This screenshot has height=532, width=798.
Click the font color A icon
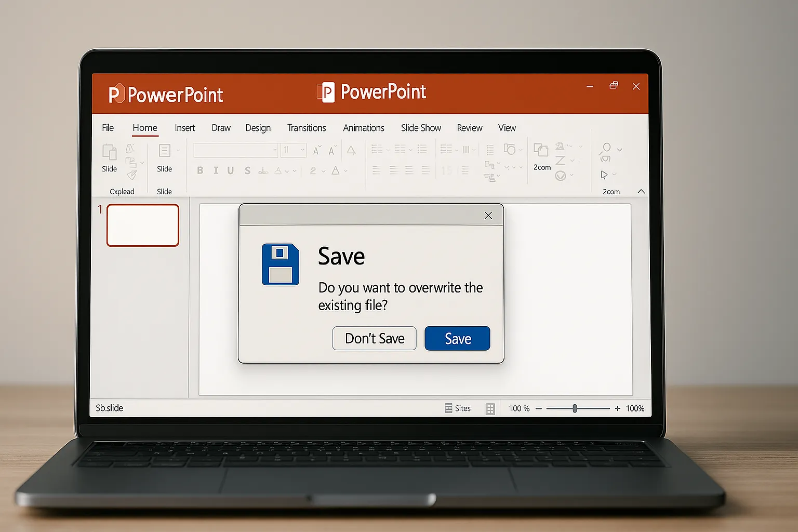(336, 170)
